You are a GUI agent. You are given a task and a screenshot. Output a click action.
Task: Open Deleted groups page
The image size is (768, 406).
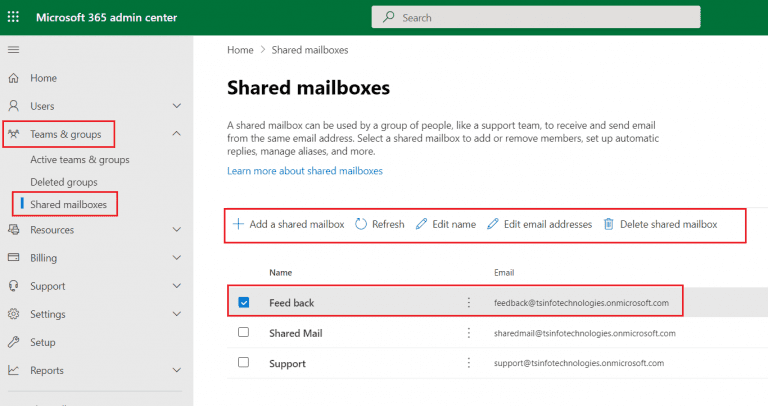click(64, 182)
